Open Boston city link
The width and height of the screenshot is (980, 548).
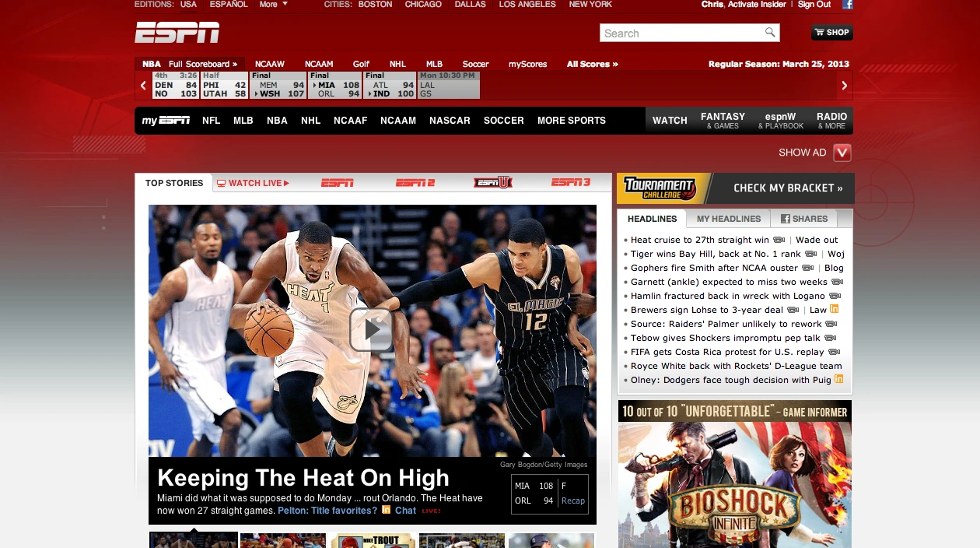[375, 5]
